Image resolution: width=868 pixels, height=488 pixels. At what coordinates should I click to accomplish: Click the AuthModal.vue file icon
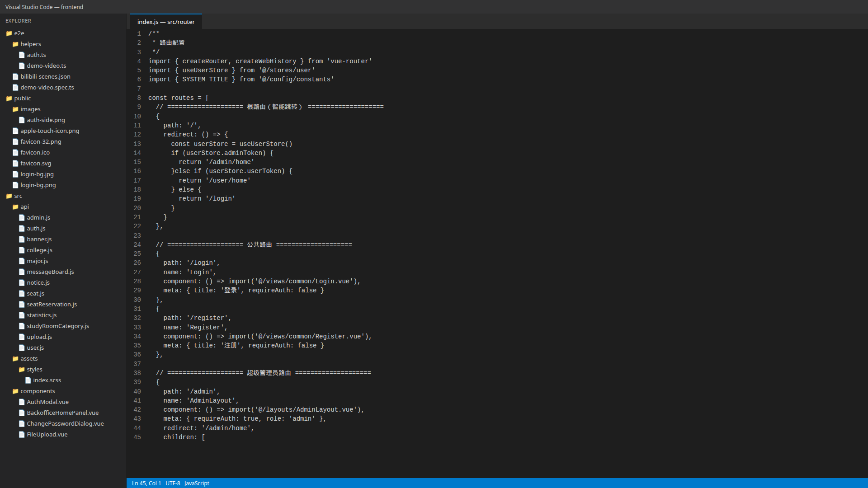point(22,402)
